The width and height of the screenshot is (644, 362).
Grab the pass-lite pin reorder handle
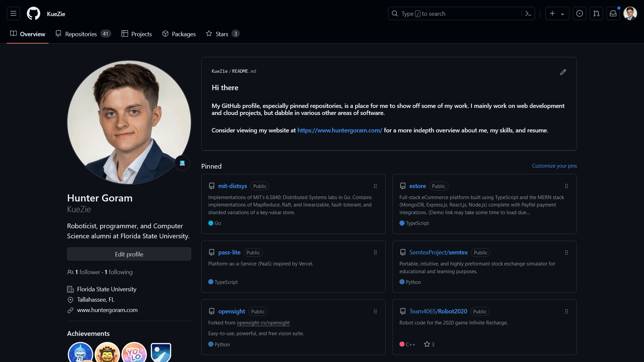coord(375,252)
